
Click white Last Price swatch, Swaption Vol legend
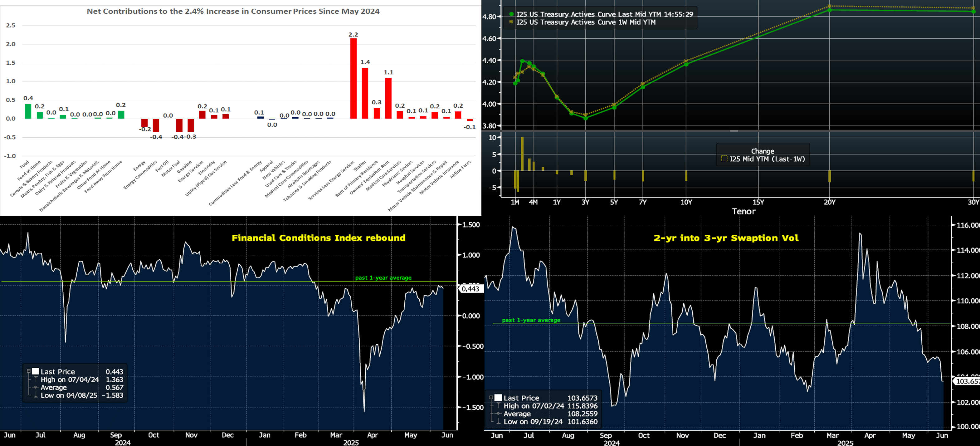coord(498,398)
